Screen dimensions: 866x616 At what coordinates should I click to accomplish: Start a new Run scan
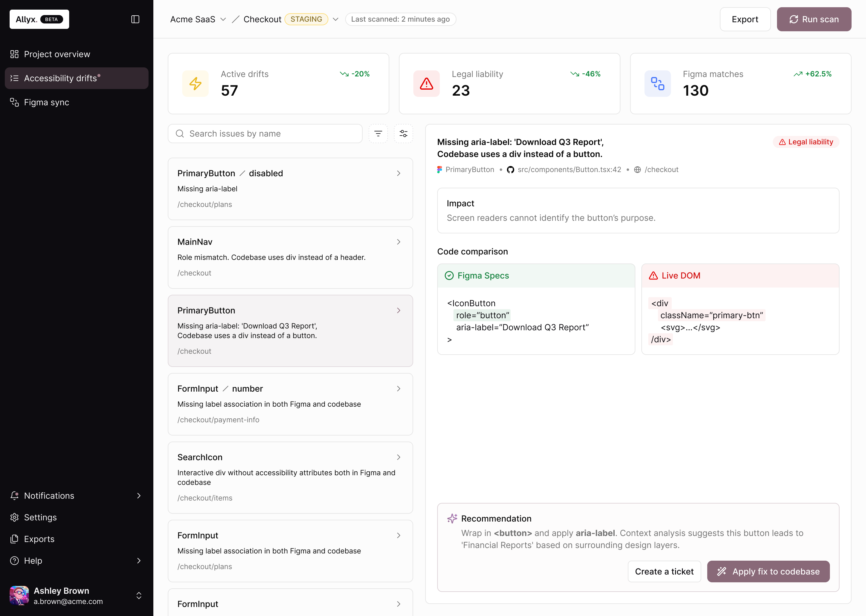(x=814, y=19)
